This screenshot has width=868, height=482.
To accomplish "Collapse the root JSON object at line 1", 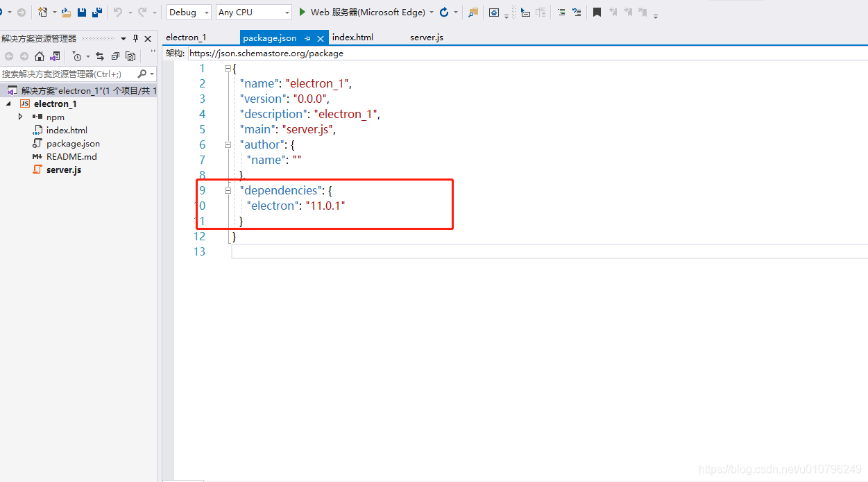I will tap(228, 68).
